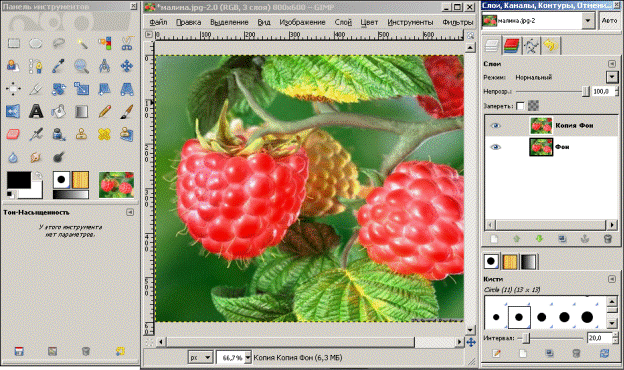This screenshot has width=624, height=370.
Task: Toggle zoom-on-resize magnifier at ruler corner
Action: 470,35
